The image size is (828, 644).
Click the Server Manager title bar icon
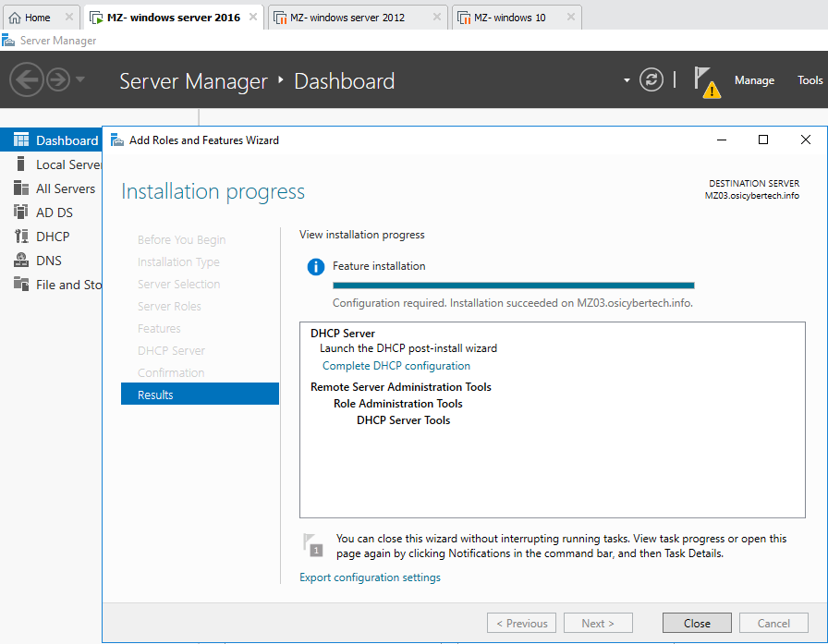click(x=8, y=40)
